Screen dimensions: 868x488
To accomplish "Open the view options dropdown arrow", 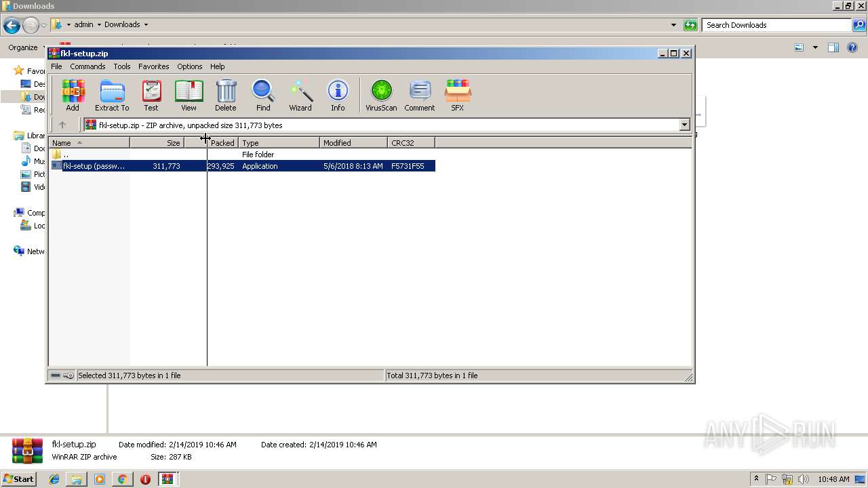I will (815, 47).
